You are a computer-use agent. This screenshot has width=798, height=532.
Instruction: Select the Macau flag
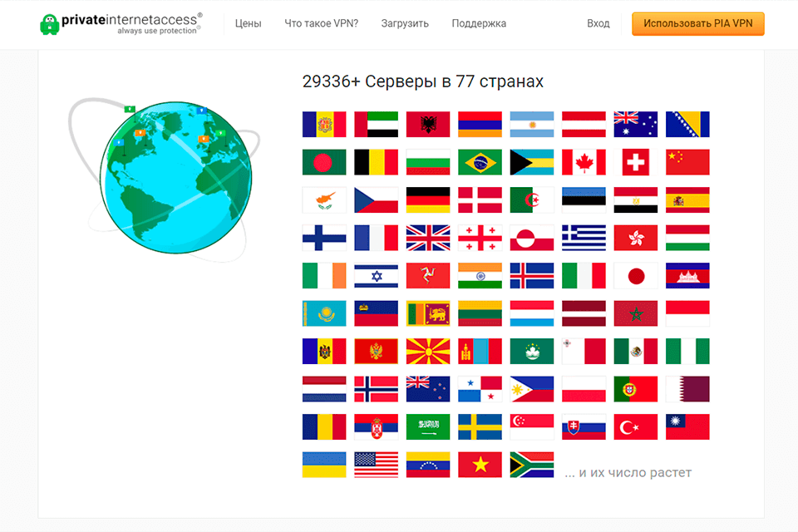[532, 352]
